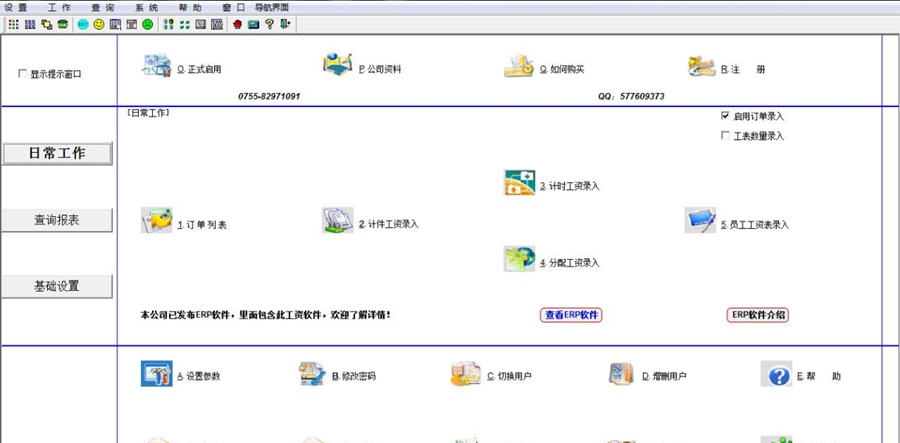Click the phone number 0755-82971091 text
900x443 pixels.
pos(269,96)
